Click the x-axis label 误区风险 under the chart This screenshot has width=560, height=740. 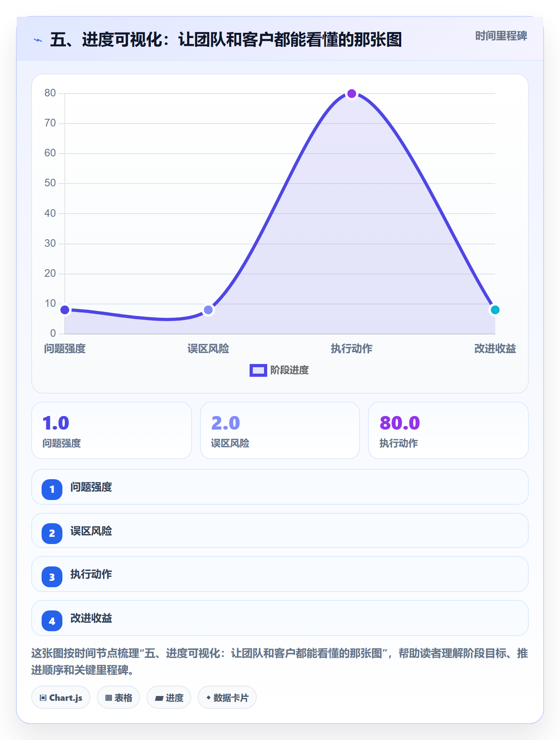[x=208, y=349]
